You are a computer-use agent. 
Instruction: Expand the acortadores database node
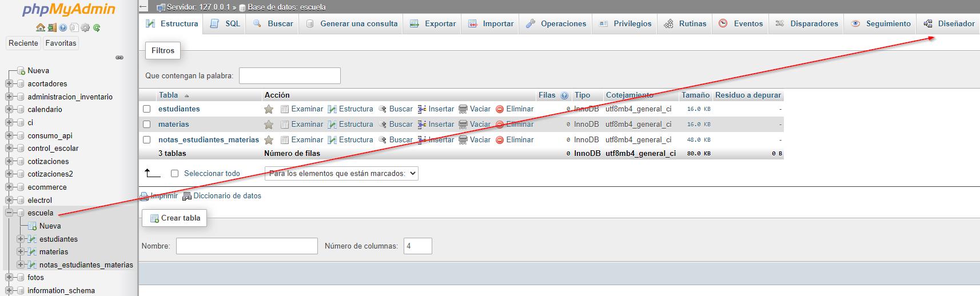(9, 84)
